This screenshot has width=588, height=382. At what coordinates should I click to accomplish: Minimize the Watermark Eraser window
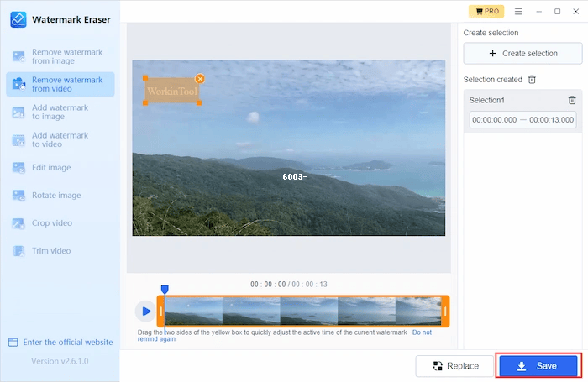pyautogui.click(x=539, y=12)
